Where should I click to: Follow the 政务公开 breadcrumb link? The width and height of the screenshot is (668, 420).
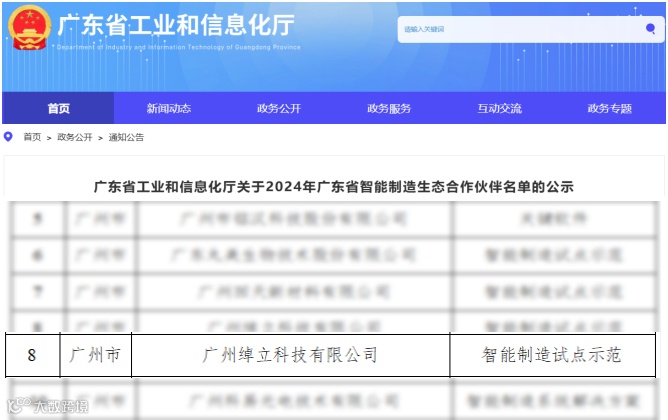[x=75, y=137]
